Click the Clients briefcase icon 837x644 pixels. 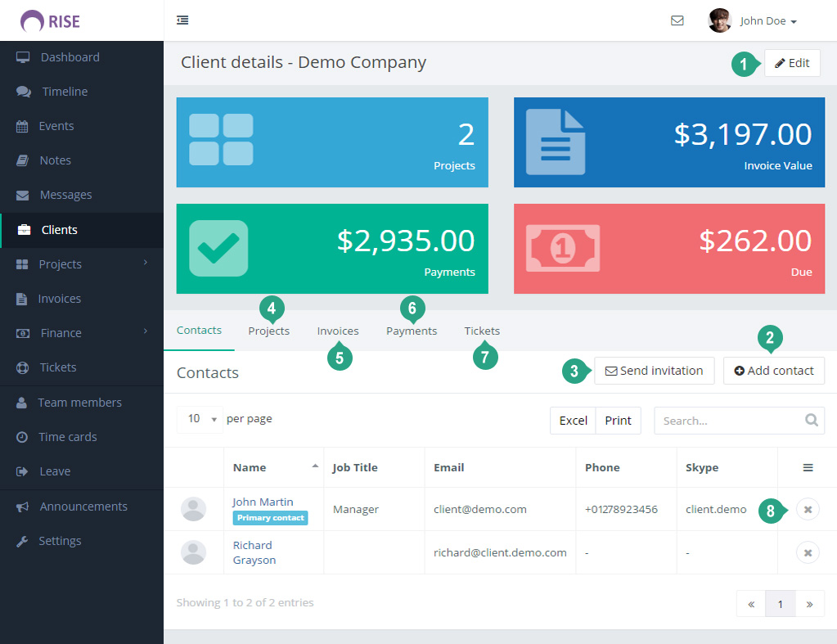pos(24,230)
